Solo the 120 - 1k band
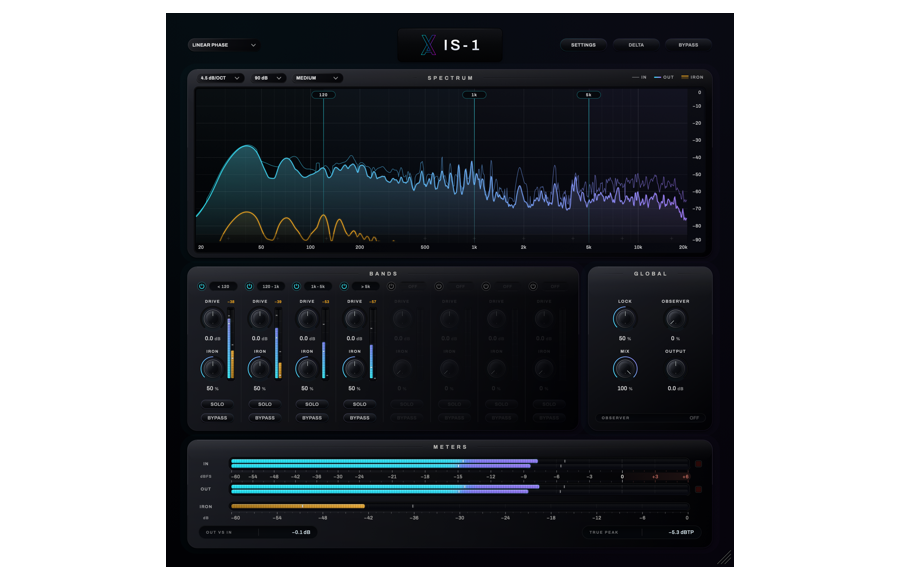900x581 pixels. coord(265,404)
